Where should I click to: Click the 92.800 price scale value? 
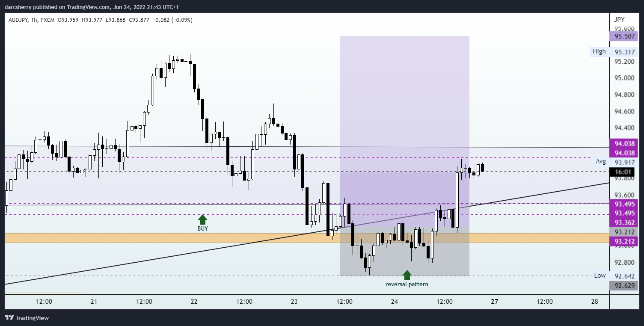coord(624,262)
